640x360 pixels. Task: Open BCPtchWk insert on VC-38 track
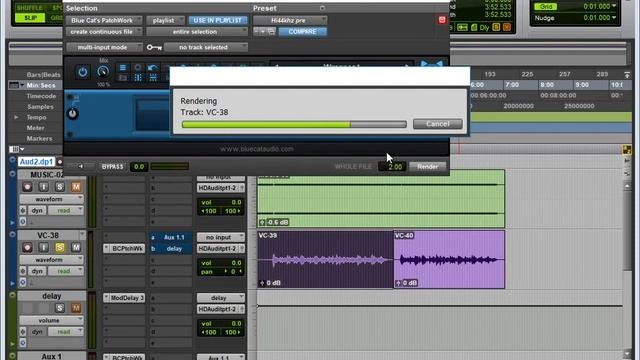click(x=124, y=248)
